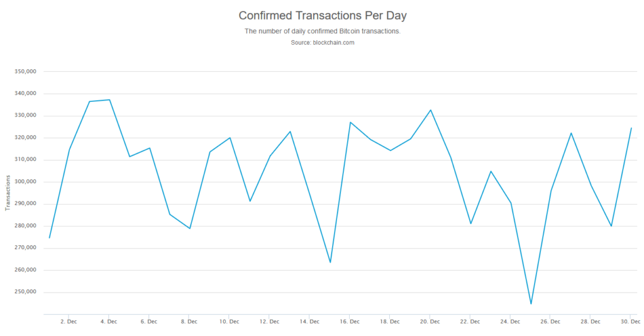
Task: Select the "16. Dec" x-axis date label
Action: [350, 322]
